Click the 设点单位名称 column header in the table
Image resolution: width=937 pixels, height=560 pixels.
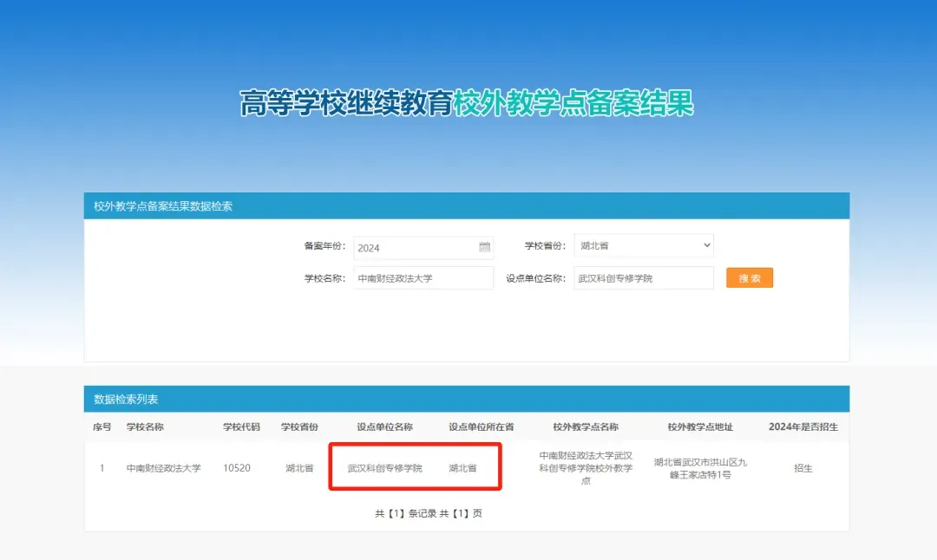pos(385,427)
